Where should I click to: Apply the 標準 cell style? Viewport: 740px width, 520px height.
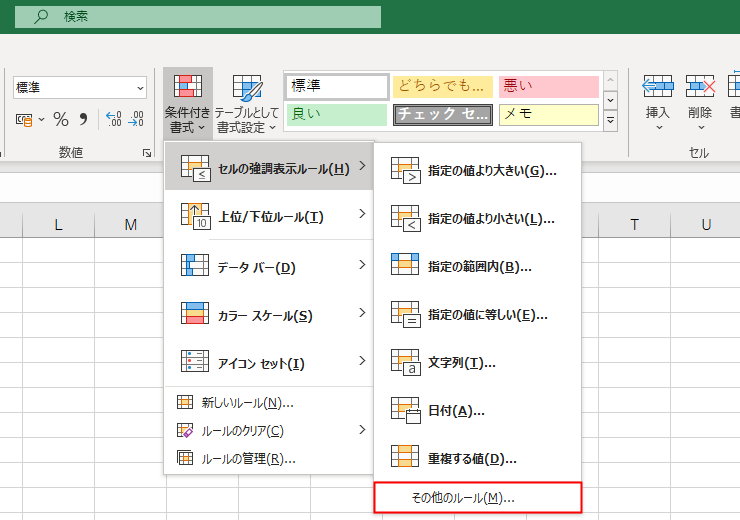(337, 86)
